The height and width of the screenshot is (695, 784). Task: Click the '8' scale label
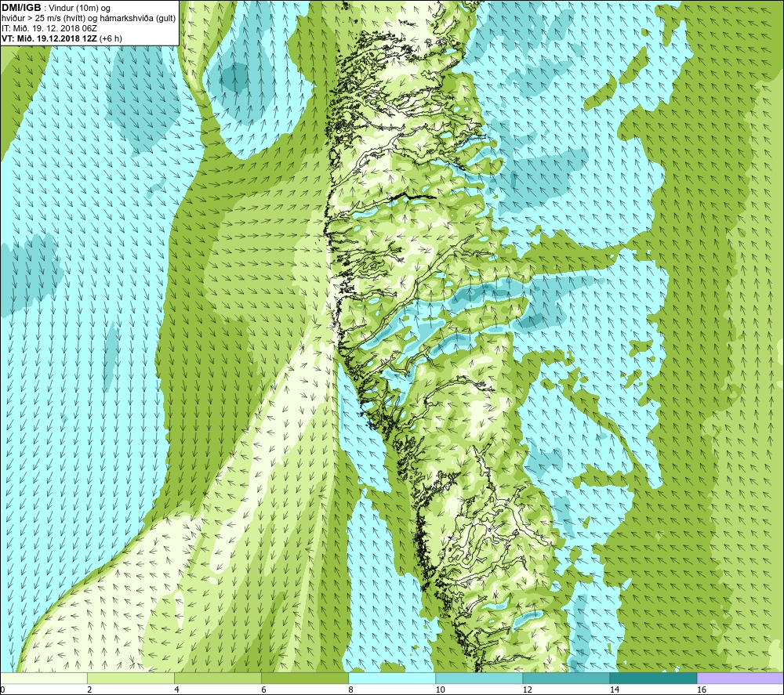tap(350, 690)
